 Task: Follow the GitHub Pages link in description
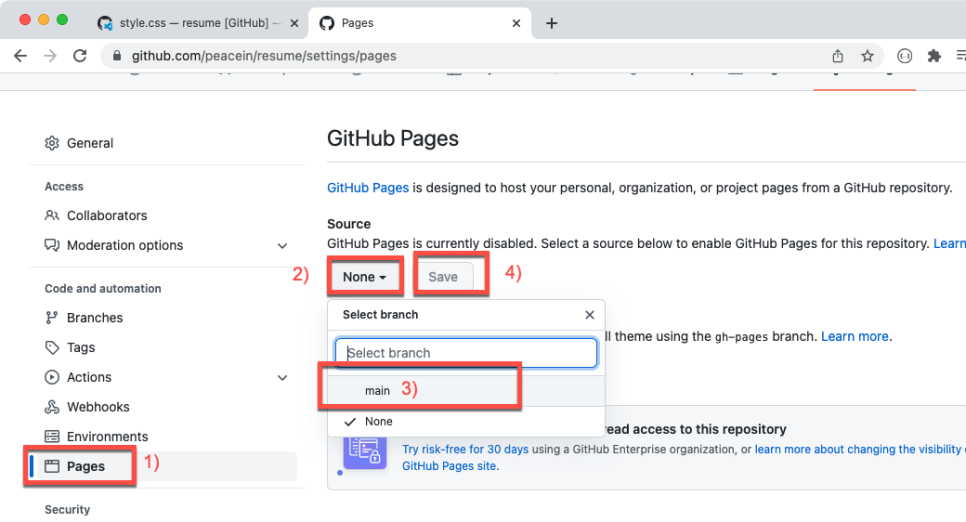368,188
